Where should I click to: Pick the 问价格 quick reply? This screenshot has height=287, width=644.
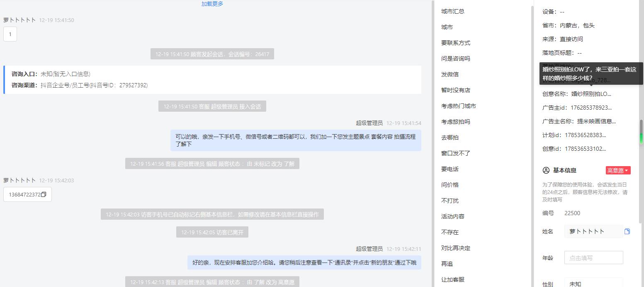[450, 185]
